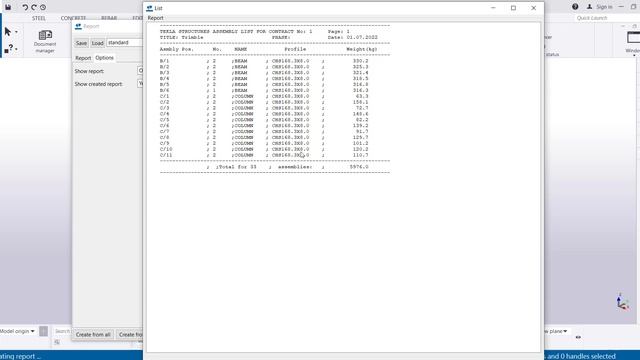Close the List window
The width and height of the screenshot is (640, 360).
tap(533, 8)
